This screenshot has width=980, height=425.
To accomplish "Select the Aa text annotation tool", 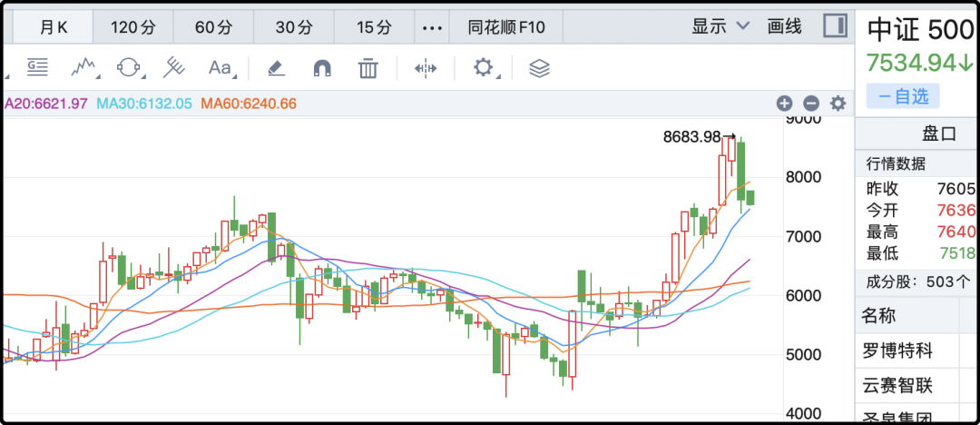I will (220, 67).
